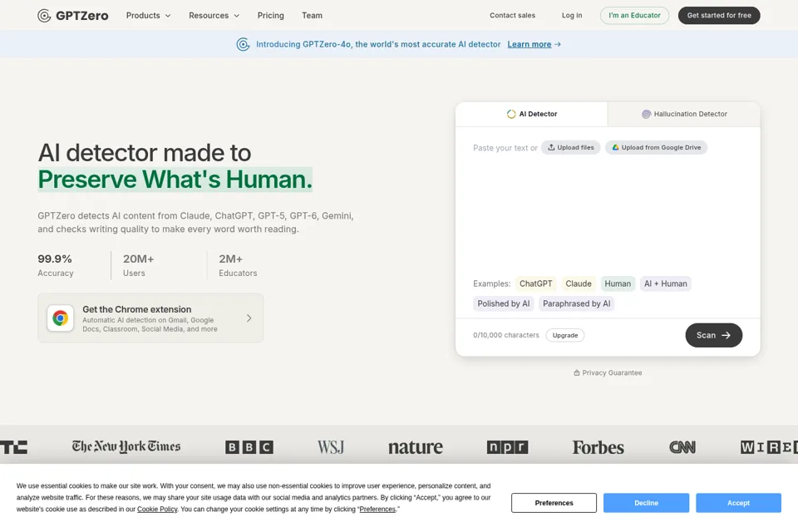
Task: Click I'm an Educator button
Action: [634, 15]
